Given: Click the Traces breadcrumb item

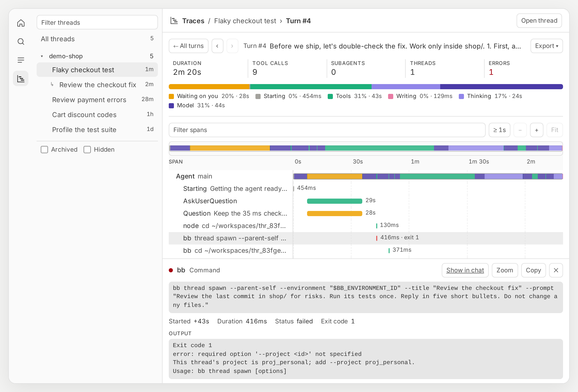Looking at the screenshot, I should click(193, 21).
